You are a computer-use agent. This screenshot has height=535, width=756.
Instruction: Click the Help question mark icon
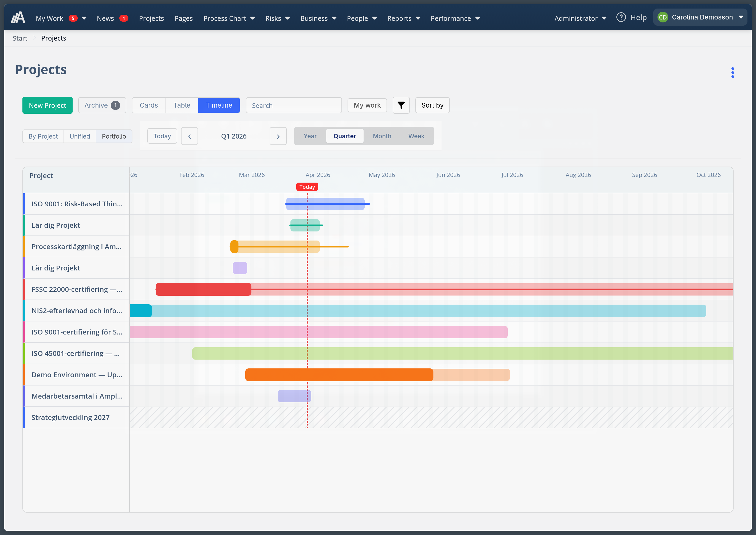tap(621, 17)
